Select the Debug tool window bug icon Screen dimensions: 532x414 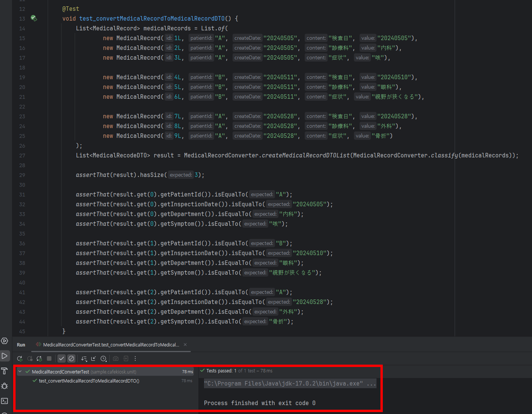[x=5, y=386]
